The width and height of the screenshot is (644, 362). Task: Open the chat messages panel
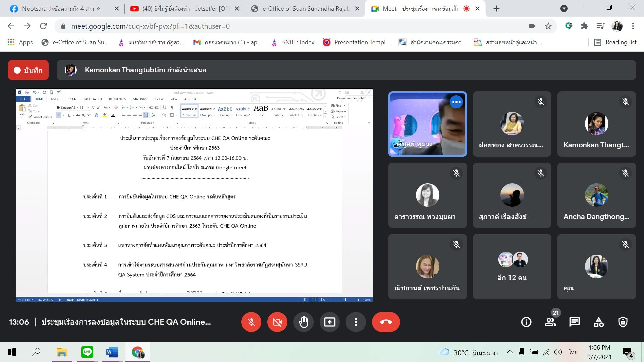[x=574, y=322]
